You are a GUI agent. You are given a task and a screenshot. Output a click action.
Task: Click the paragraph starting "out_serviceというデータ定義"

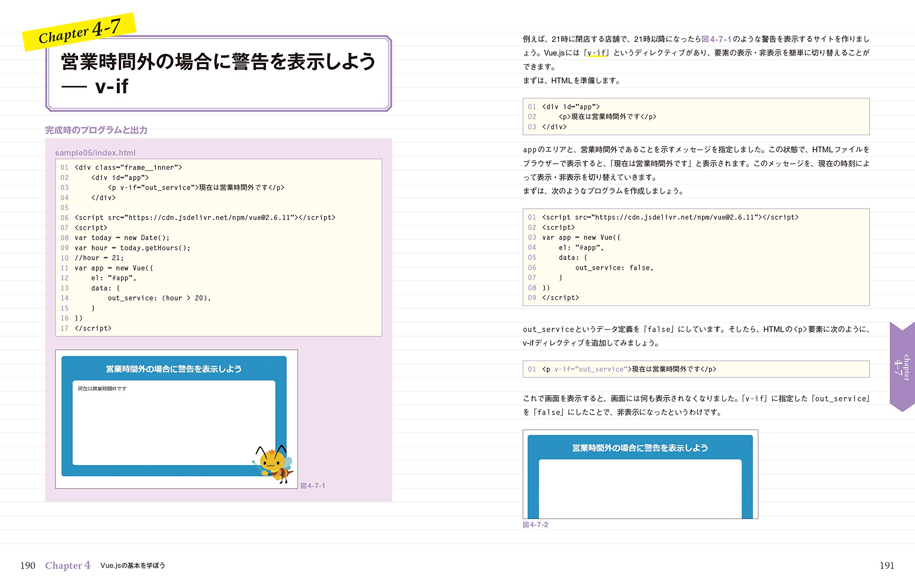coord(696,336)
